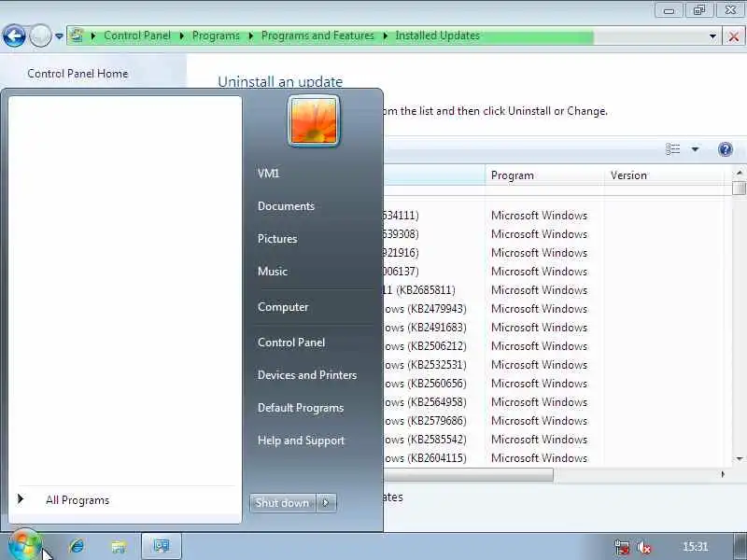Open Help and Support in Start menu
Viewport: 747px width, 560px height.
coord(301,441)
